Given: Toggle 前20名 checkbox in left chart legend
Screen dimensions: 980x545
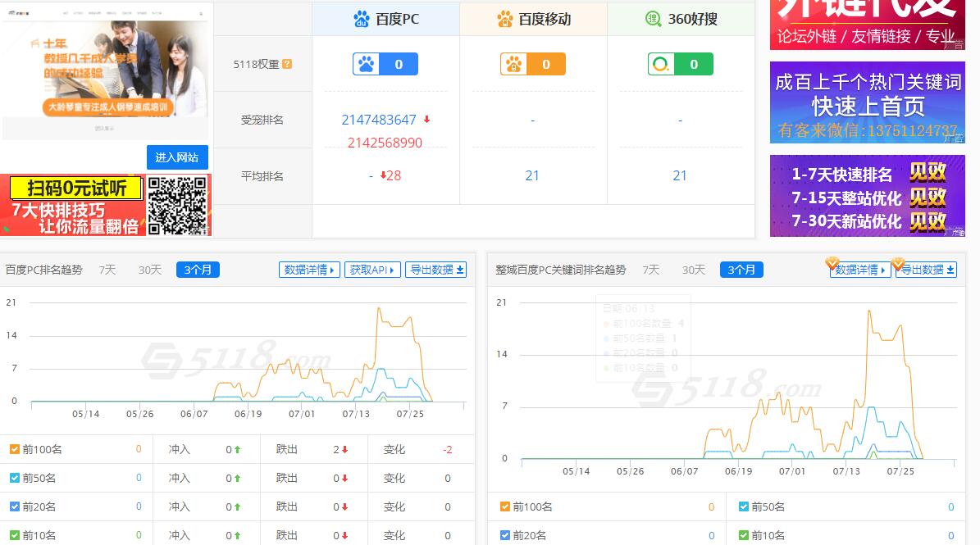Looking at the screenshot, I should click(15, 506).
